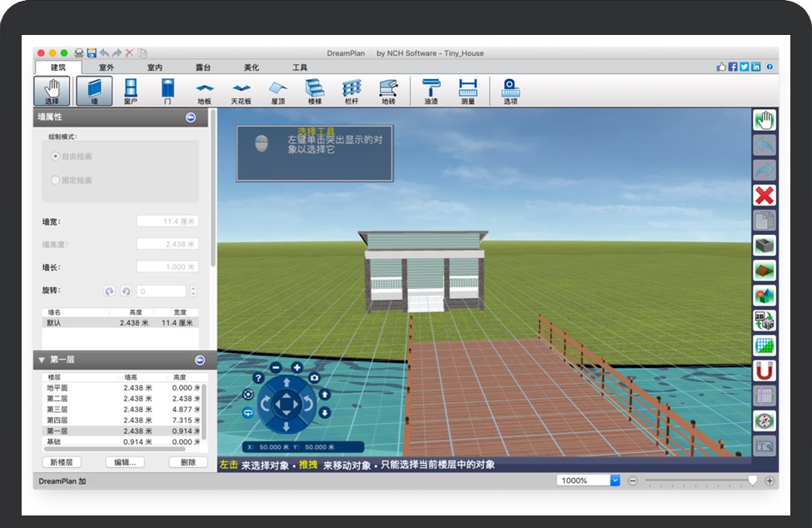Pick the 油漆 (paint) roller tool

coord(431,91)
